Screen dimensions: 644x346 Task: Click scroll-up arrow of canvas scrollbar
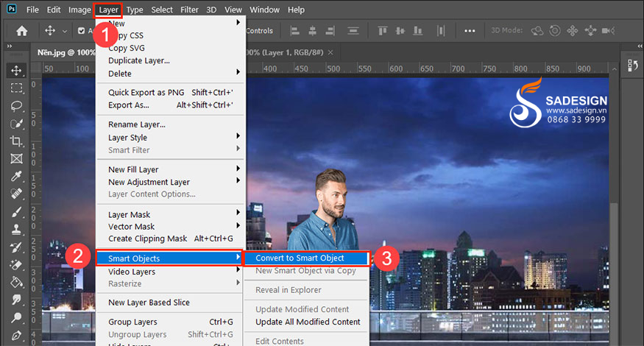tap(614, 69)
